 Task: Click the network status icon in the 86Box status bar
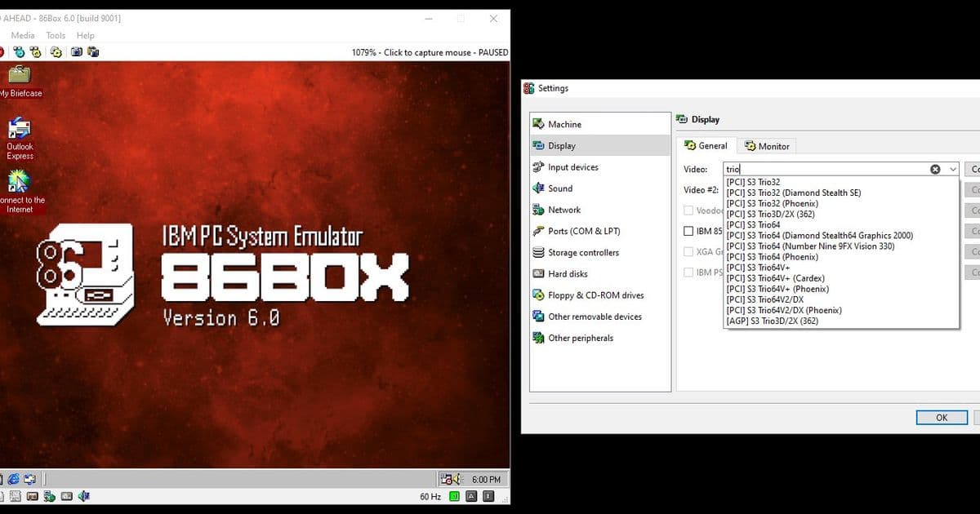tap(50, 496)
